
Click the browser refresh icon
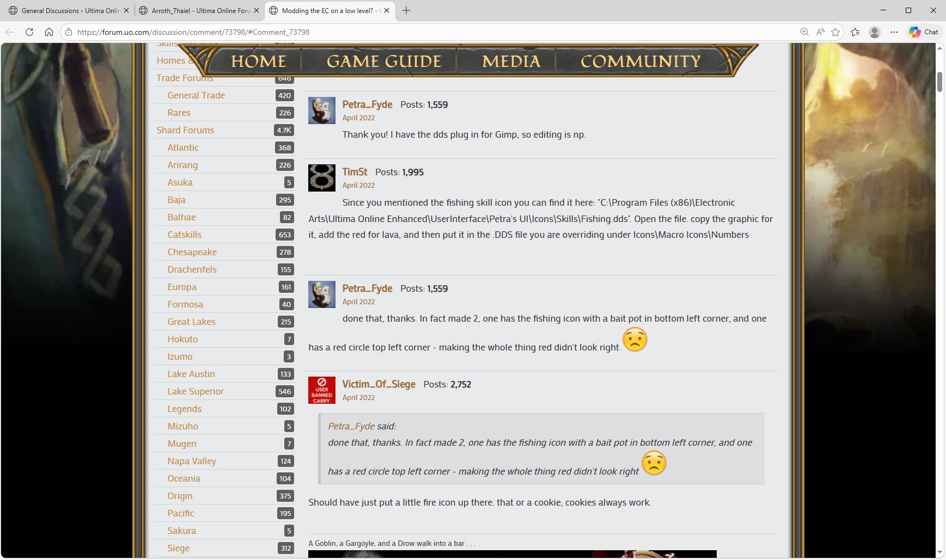(x=29, y=32)
